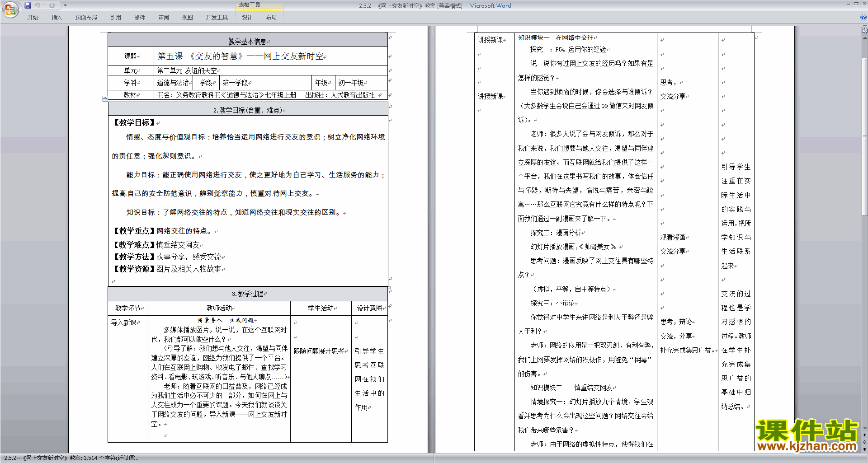Click the cell 第一学段

pyautogui.click(x=235, y=83)
